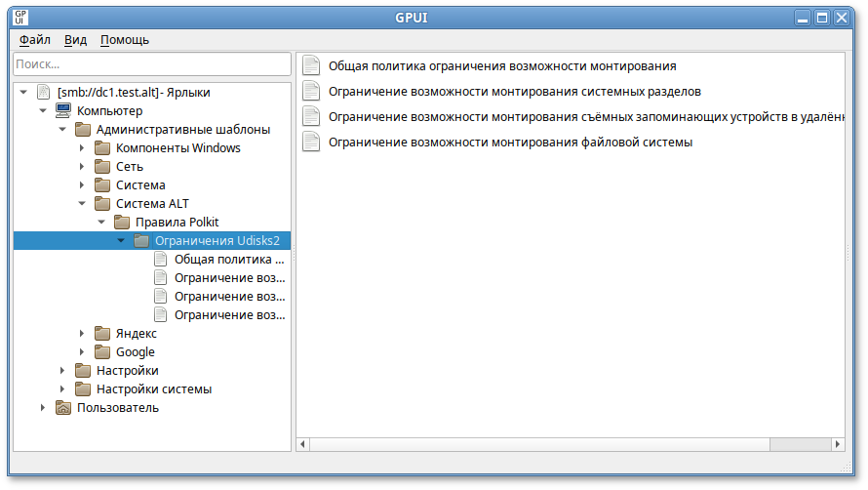Collapse the Компьютер tree node
Image resolution: width=868 pixels, height=490 pixels.
(43, 111)
